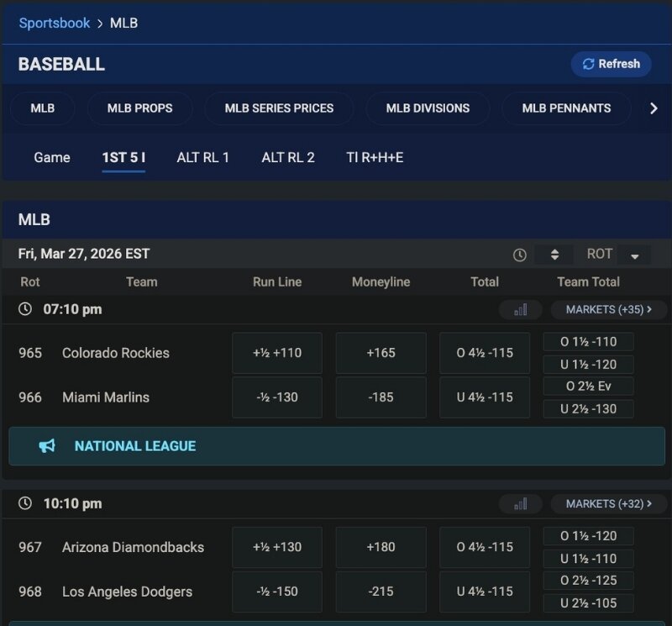Viewport: 672px width, 626px height.
Task: Select the Colorado Rockies +165 moneyline
Action: pyautogui.click(x=381, y=353)
